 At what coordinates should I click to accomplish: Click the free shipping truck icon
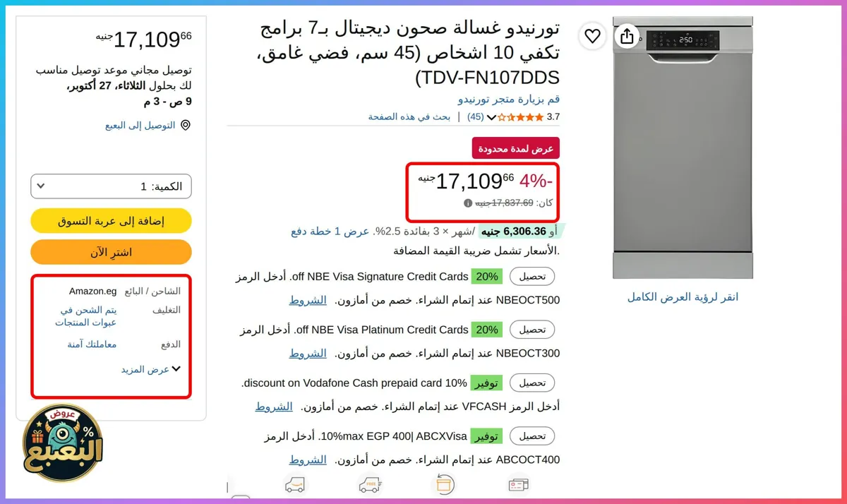click(x=369, y=485)
